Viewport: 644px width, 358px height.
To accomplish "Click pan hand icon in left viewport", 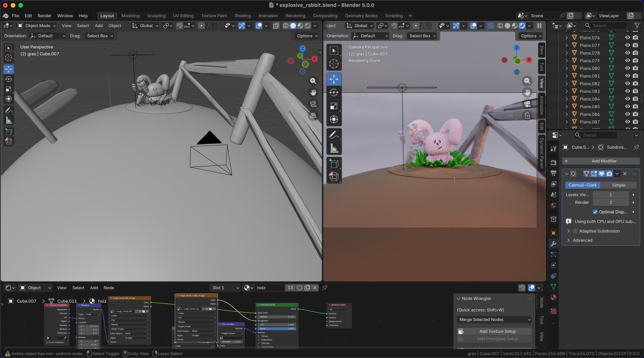I will point(313,92).
